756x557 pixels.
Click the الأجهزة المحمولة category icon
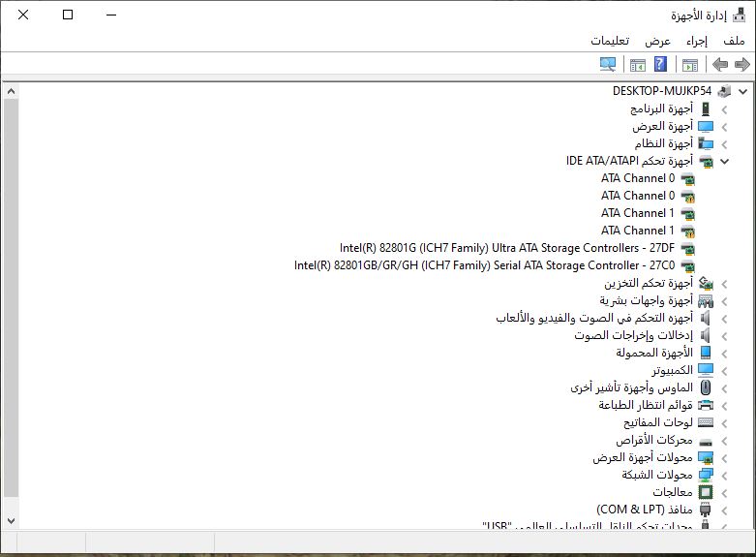(x=706, y=353)
